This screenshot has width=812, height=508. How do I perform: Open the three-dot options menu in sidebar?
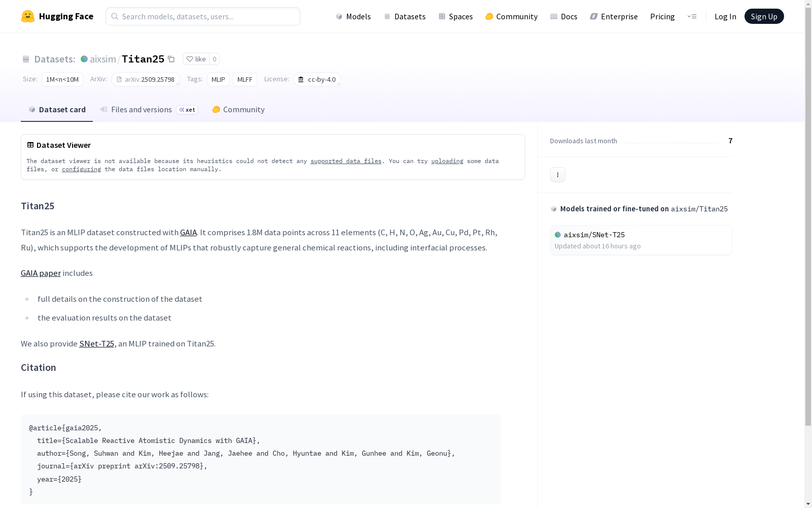(x=558, y=175)
